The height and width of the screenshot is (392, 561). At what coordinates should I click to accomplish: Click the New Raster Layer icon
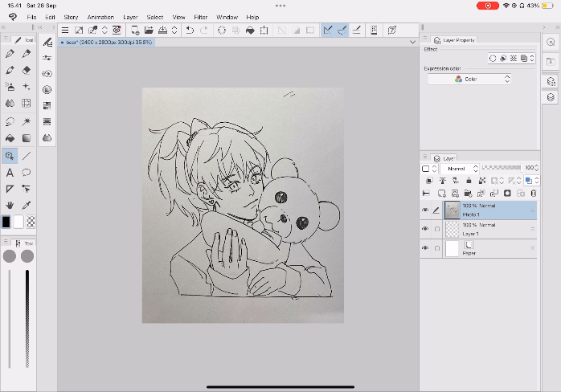(441, 194)
